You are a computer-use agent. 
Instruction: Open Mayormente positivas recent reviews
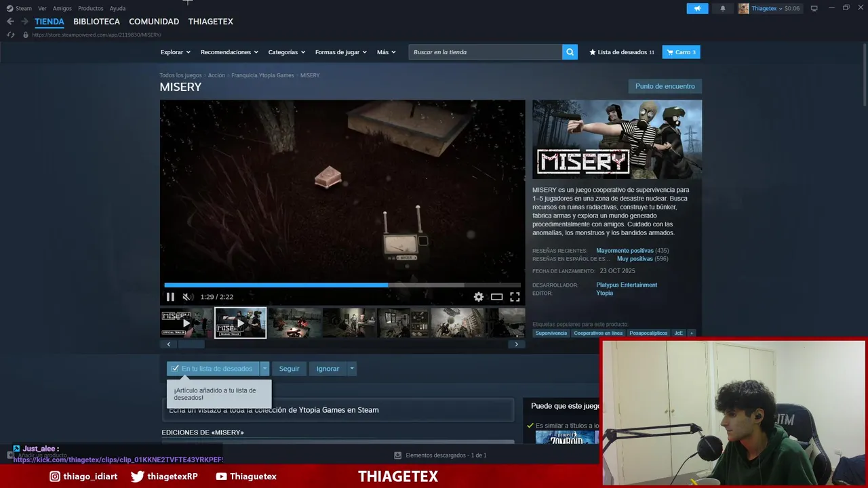point(625,251)
